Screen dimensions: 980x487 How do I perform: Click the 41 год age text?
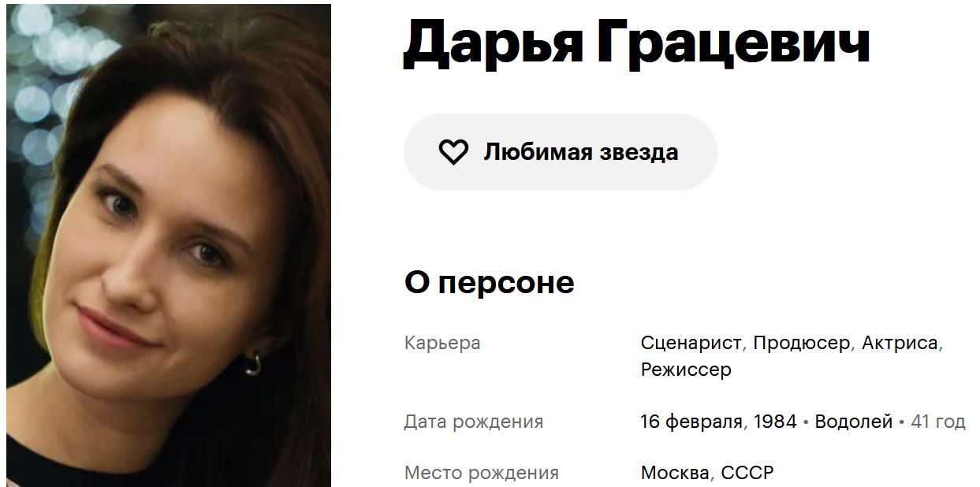pyautogui.click(x=938, y=422)
